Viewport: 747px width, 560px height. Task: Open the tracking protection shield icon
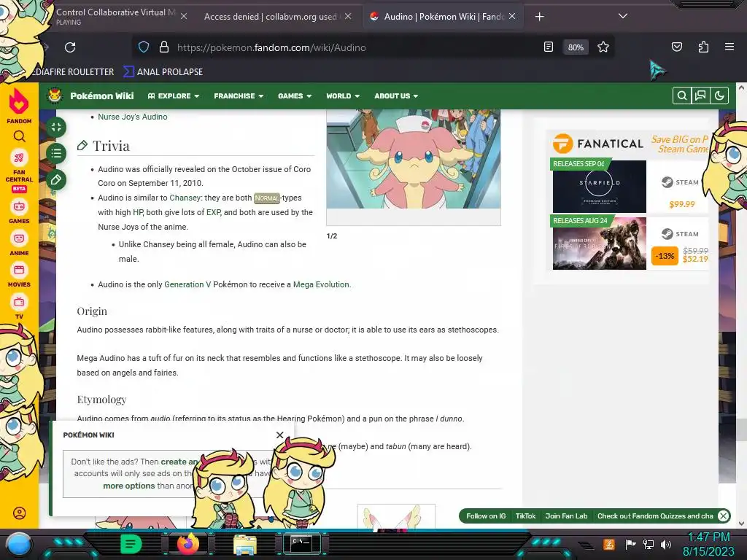coord(144,47)
